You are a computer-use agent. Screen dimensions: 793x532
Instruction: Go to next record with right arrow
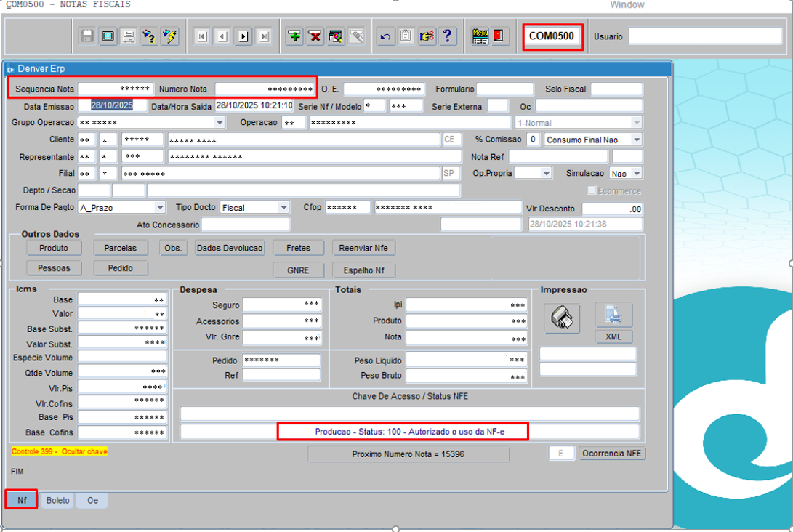(x=243, y=36)
